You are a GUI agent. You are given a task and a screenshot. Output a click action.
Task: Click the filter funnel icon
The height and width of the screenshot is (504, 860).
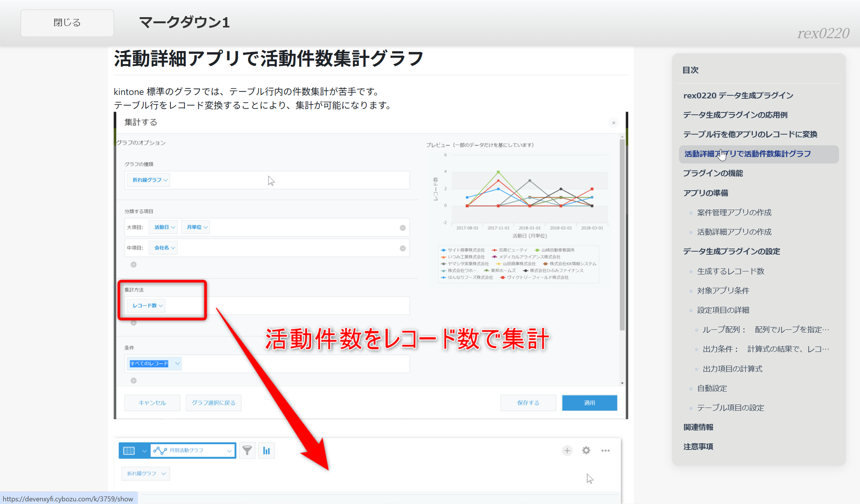(x=247, y=451)
